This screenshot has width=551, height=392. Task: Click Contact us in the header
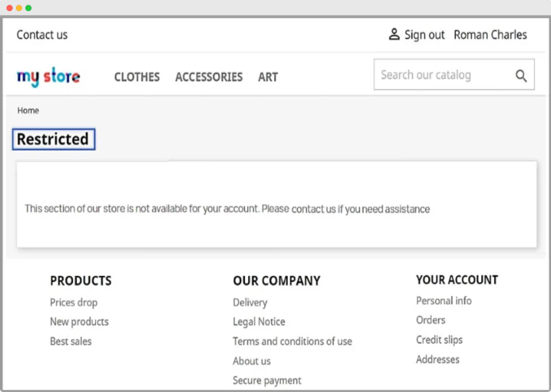coord(42,35)
